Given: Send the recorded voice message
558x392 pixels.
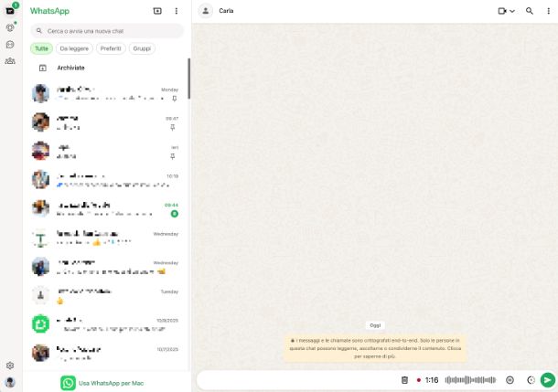Looking at the screenshot, I should click(x=548, y=380).
